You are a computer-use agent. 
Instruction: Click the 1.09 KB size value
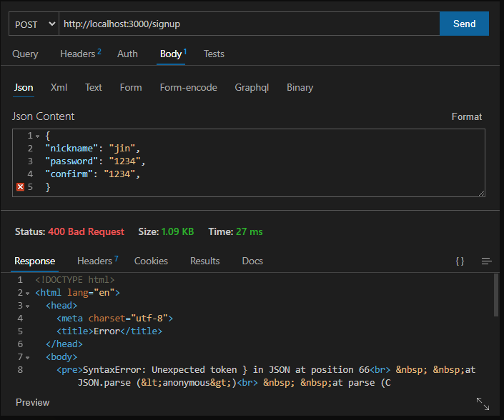[177, 231]
